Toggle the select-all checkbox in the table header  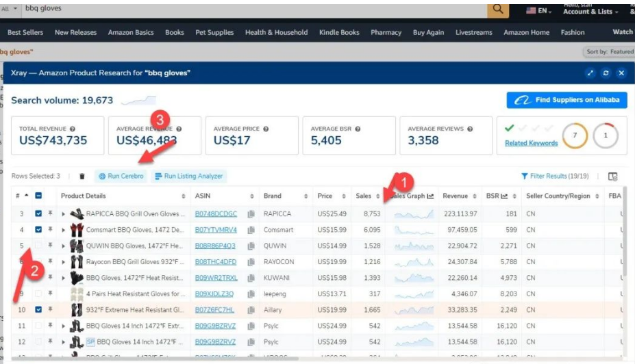coord(38,196)
